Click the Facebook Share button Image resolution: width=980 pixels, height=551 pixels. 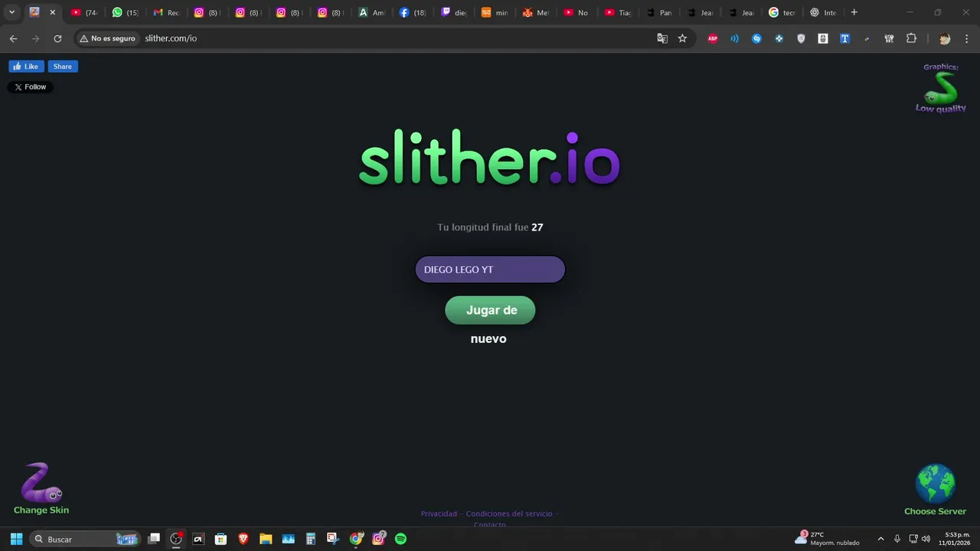(63, 67)
